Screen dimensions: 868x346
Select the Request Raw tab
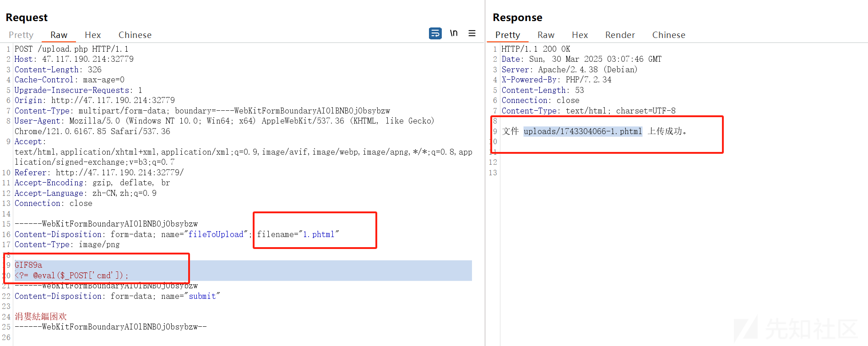pos(59,35)
